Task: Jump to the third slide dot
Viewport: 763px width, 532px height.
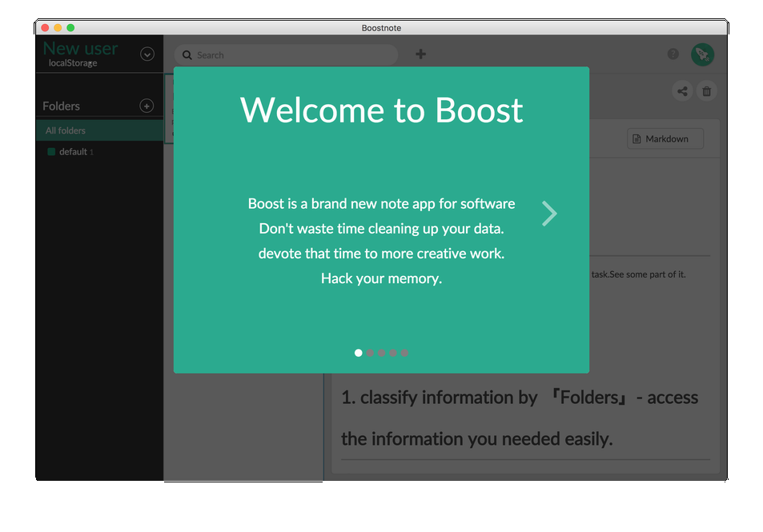Action: click(x=381, y=353)
